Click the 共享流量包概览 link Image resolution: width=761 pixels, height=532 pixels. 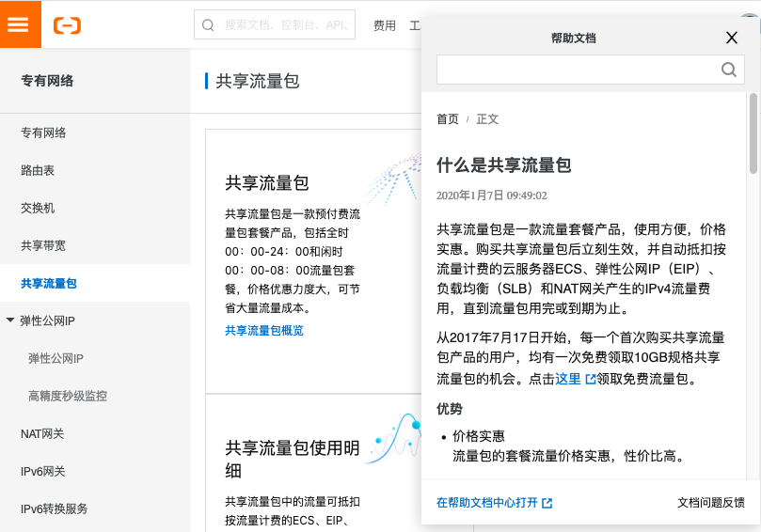pos(264,331)
